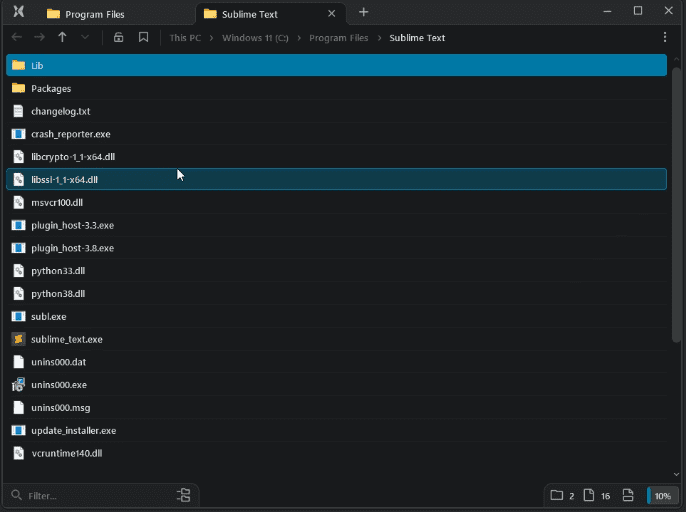Open the Files app logo menu
Screen dimensions: 686x512
coord(18,11)
